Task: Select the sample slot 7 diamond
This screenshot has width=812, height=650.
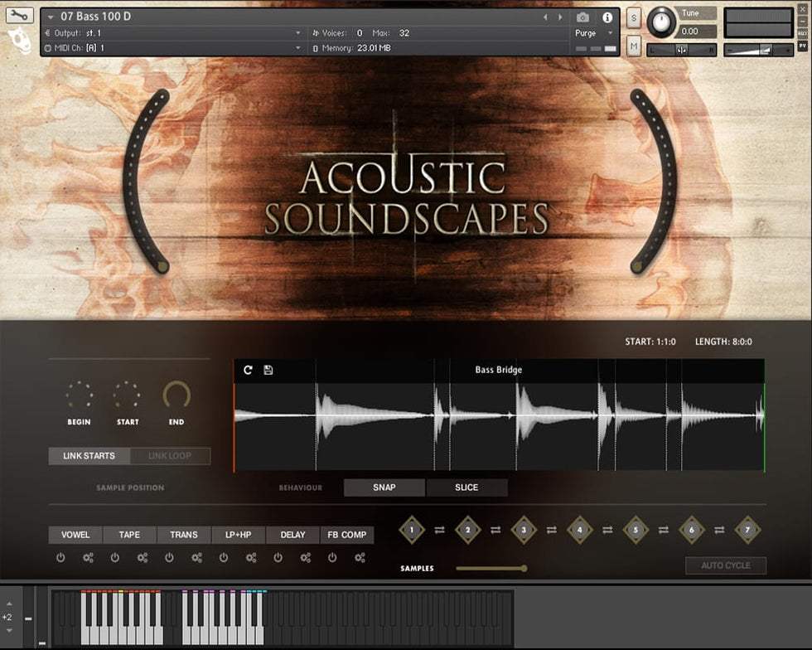Action: tap(747, 530)
